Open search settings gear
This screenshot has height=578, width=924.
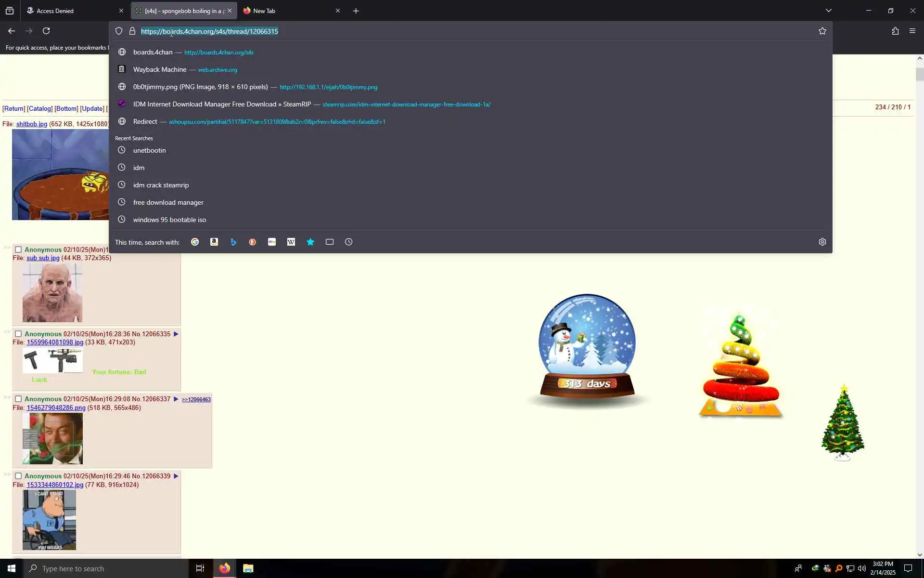(x=822, y=242)
